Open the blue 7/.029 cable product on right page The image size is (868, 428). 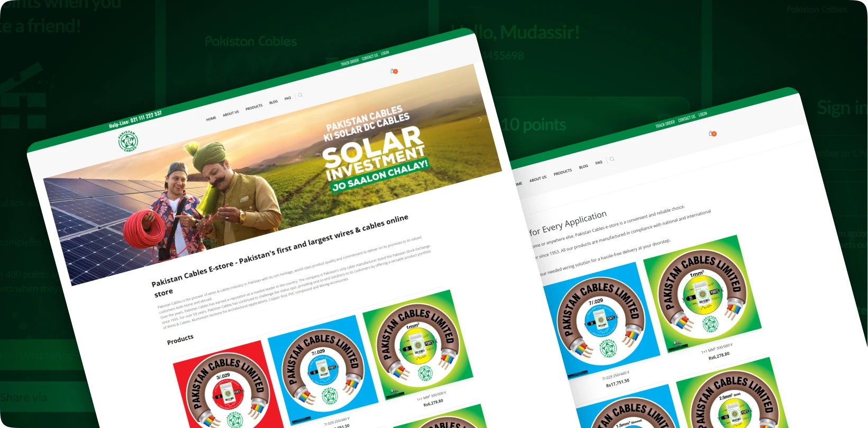pos(601,321)
